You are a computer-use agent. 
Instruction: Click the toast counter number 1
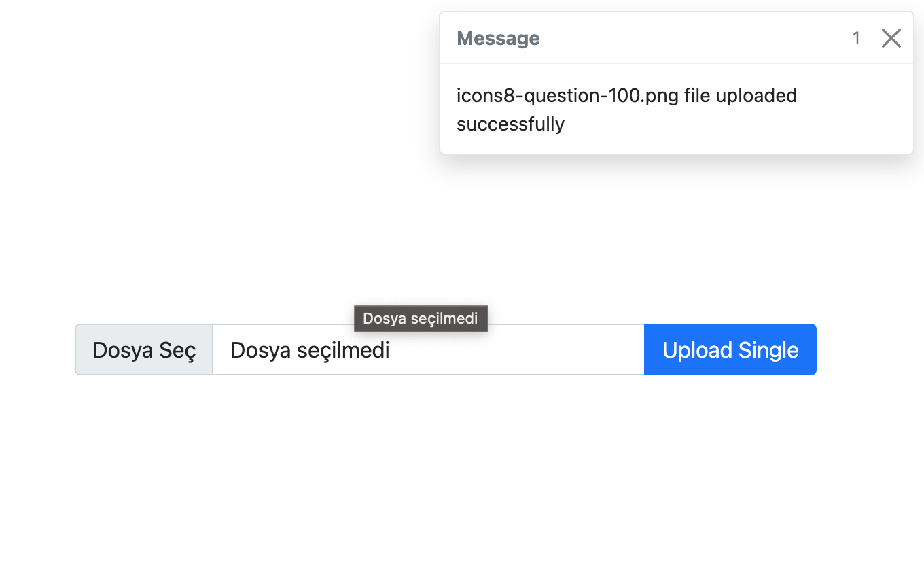[x=856, y=38]
